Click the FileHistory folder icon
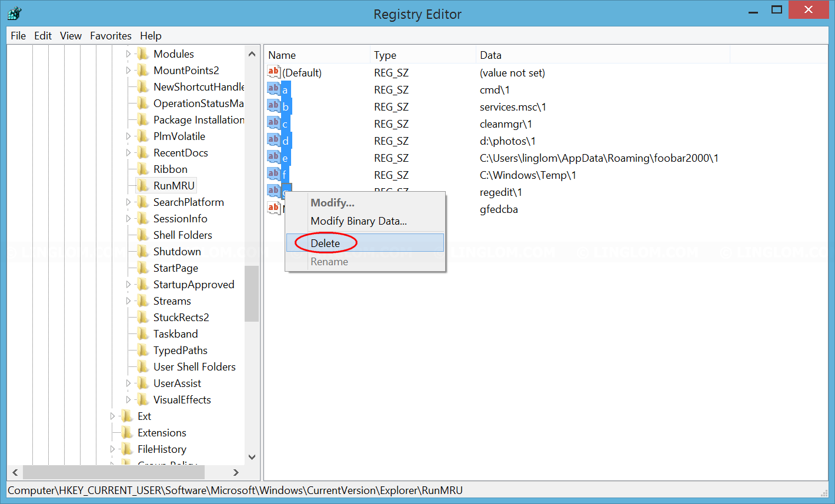This screenshot has width=835, height=504. 127,449
